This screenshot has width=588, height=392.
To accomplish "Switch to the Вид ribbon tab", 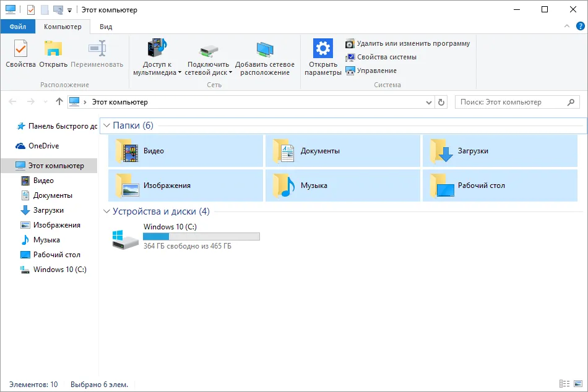I will coord(106,27).
